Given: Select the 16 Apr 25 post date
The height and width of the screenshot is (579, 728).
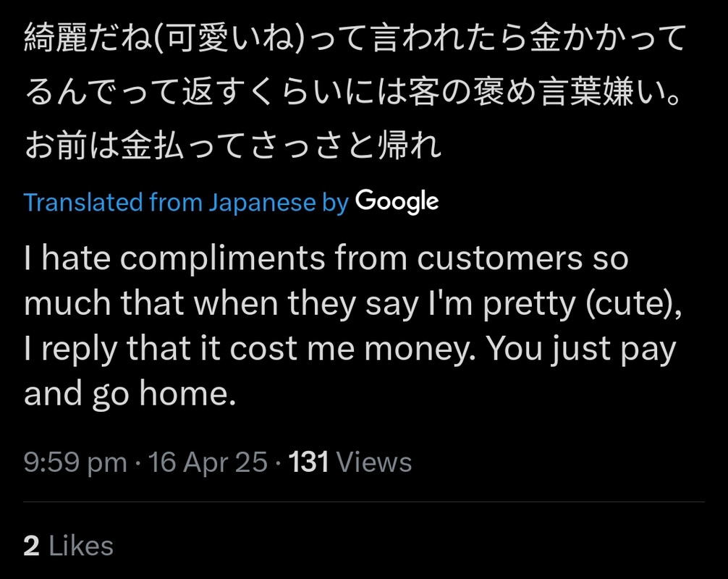Looking at the screenshot, I should point(208,462).
